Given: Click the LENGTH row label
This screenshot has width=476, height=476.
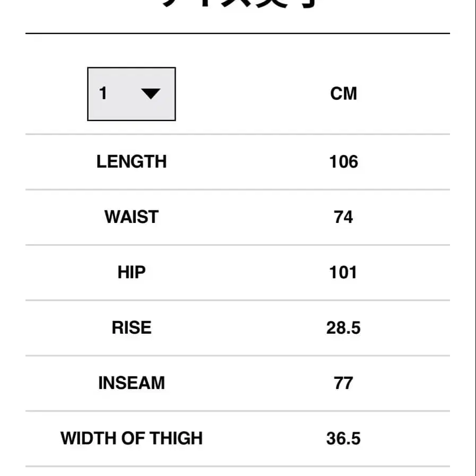Looking at the screenshot, I should (132, 161).
